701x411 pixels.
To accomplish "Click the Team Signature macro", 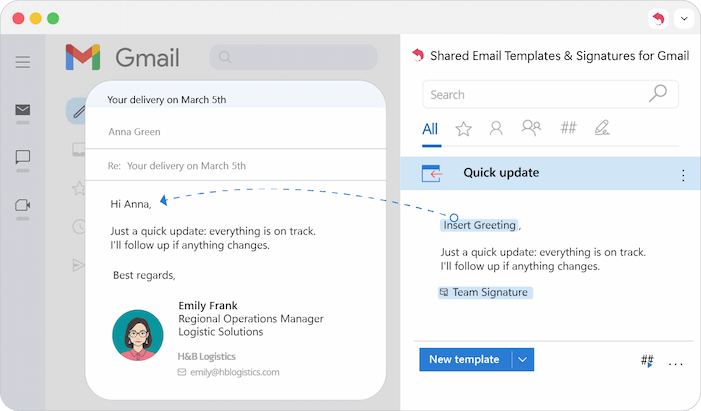I will (x=486, y=292).
